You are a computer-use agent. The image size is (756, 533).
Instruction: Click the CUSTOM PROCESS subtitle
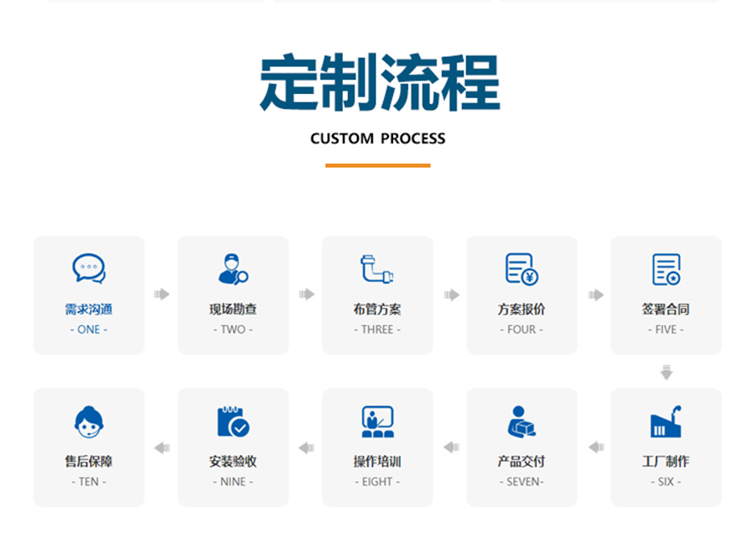pos(378,138)
